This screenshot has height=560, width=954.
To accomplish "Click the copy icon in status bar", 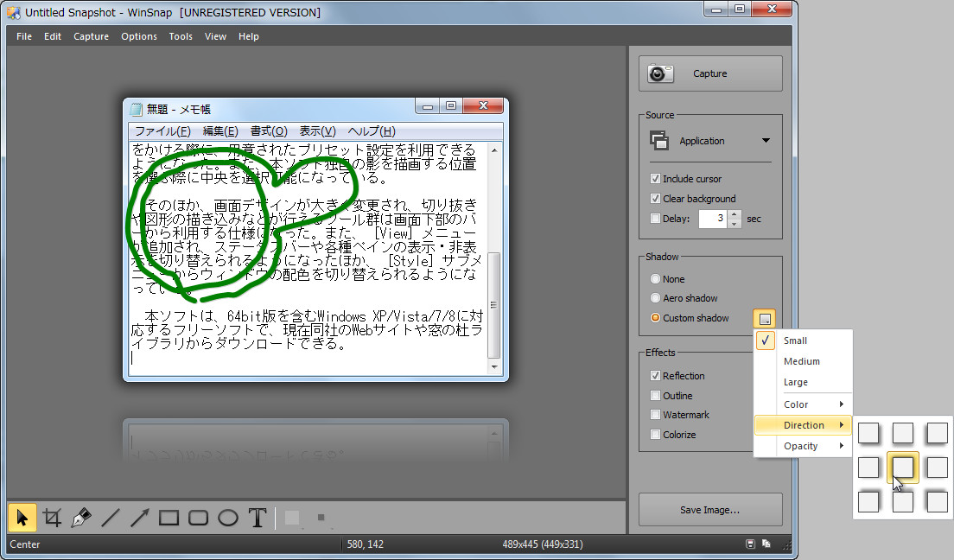I will (x=766, y=544).
